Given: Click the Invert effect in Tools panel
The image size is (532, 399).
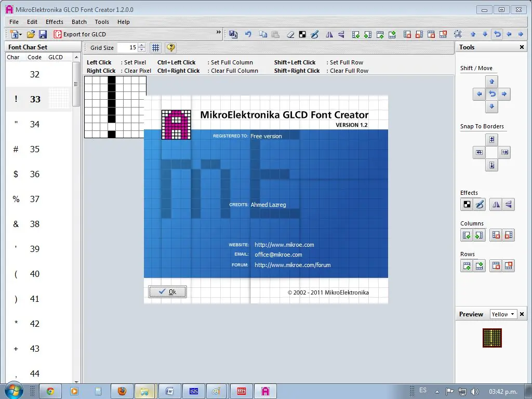Looking at the screenshot, I should coord(467,204).
